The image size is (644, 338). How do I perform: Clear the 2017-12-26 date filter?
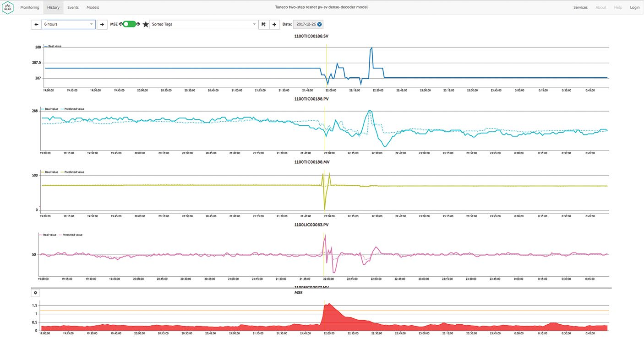pos(319,24)
